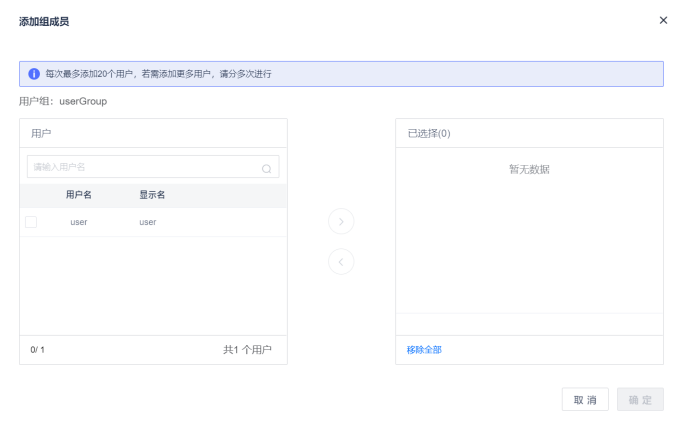This screenshot has height=430, width=683.
Task: Click the 移除全部 link
Action: pos(424,350)
